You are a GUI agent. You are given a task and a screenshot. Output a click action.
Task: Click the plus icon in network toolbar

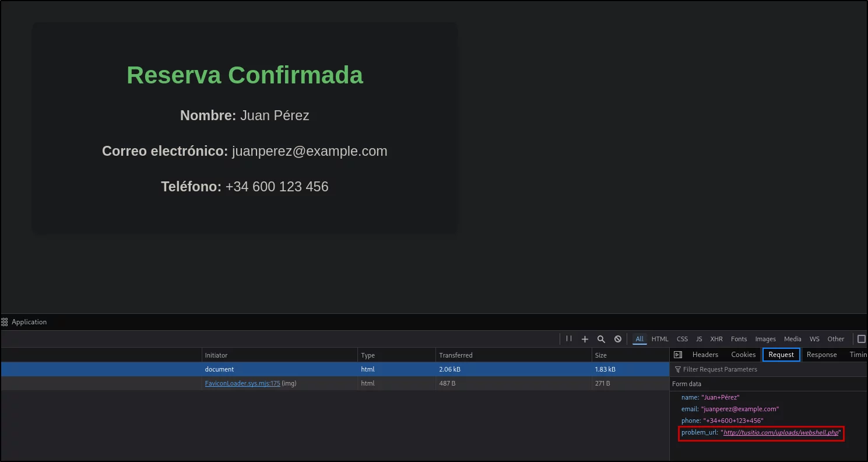click(585, 339)
